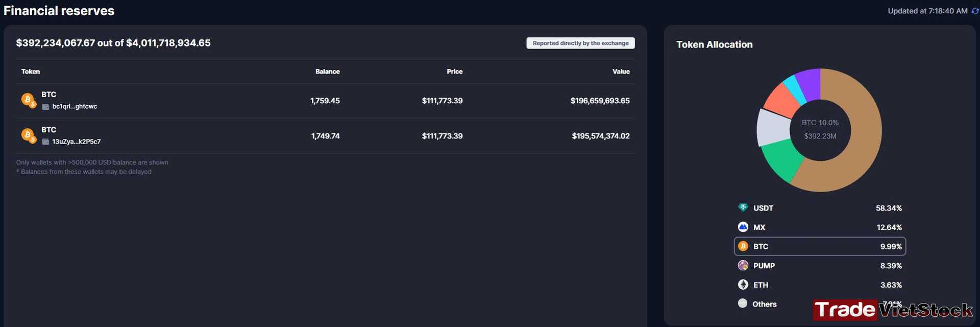Click the wallet icon beside bc1qrl...ghtcwc
Image resolution: width=980 pixels, height=327 pixels.
click(x=45, y=107)
